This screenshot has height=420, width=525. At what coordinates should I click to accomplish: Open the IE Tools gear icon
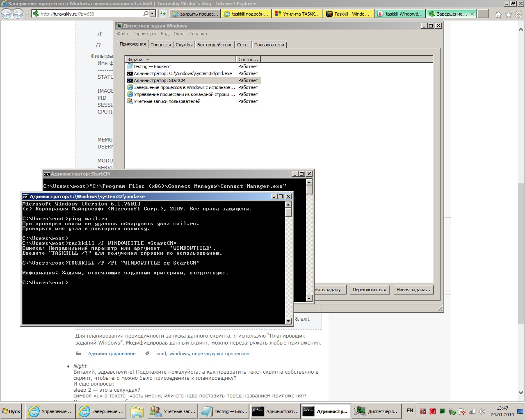[x=518, y=14]
